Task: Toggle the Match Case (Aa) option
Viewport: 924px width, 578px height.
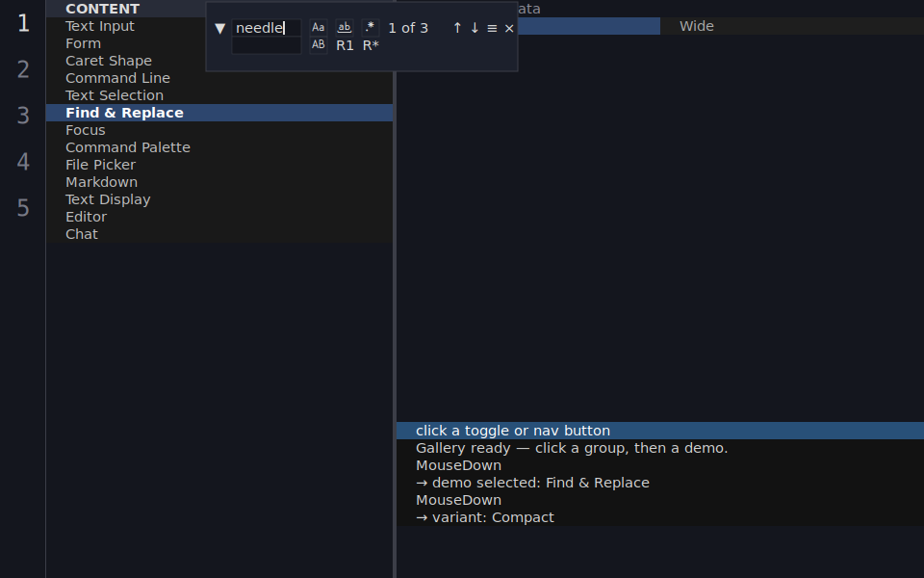Action: click(x=319, y=28)
